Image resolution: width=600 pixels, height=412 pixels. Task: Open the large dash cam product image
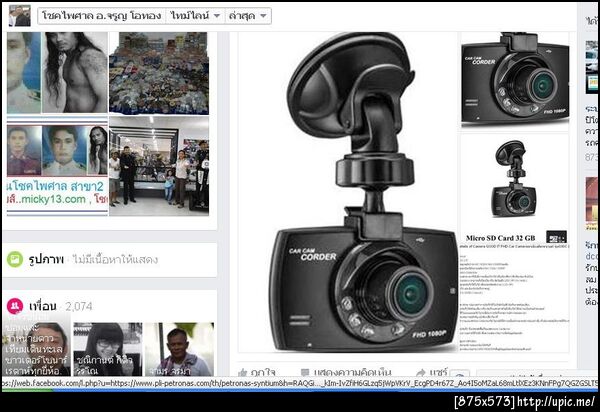pos(348,192)
